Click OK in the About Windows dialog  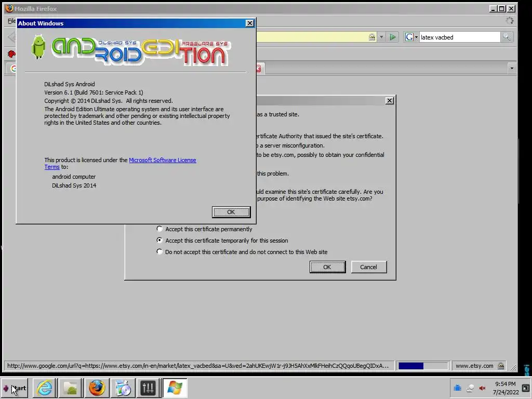[x=231, y=212]
